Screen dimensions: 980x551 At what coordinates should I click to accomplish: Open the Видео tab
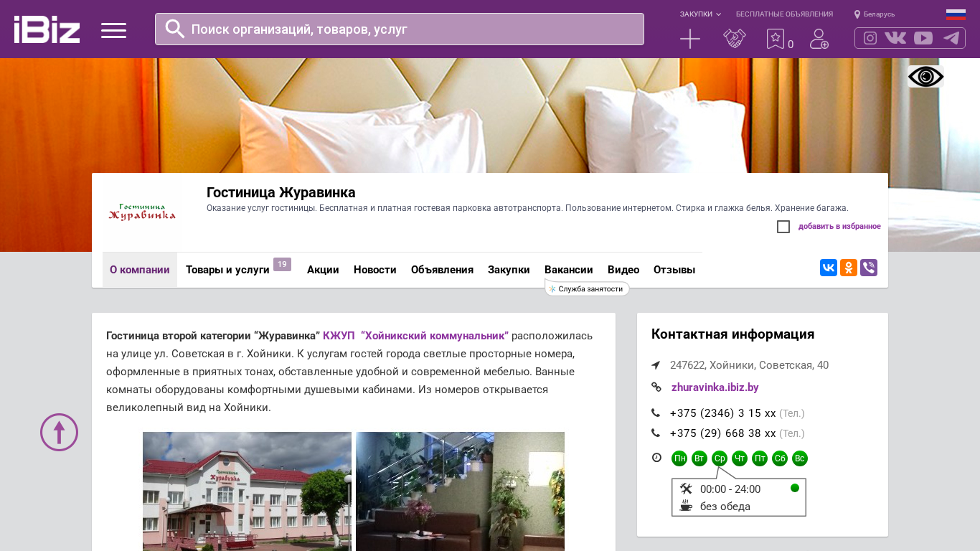[623, 270]
